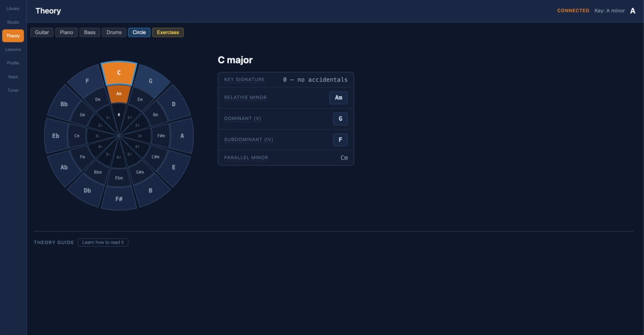Switch to the Piano tab
Image resolution: width=644 pixels, height=335 pixels.
[66, 32]
